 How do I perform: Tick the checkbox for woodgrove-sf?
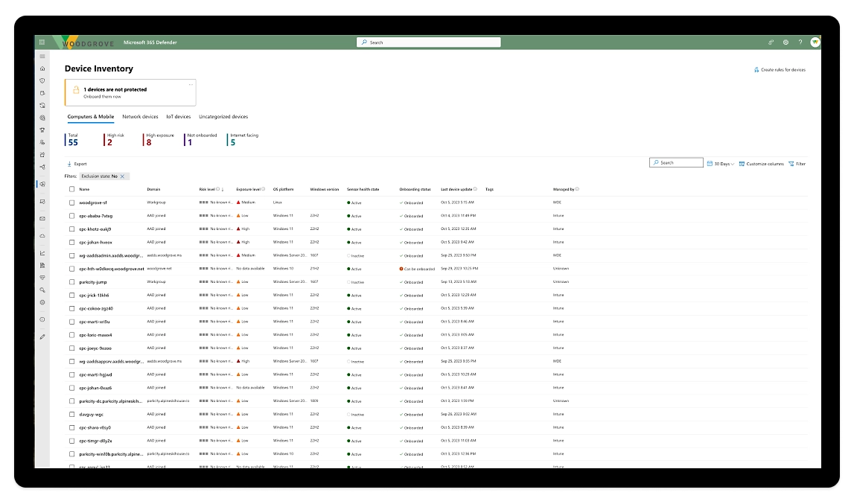click(71, 202)
